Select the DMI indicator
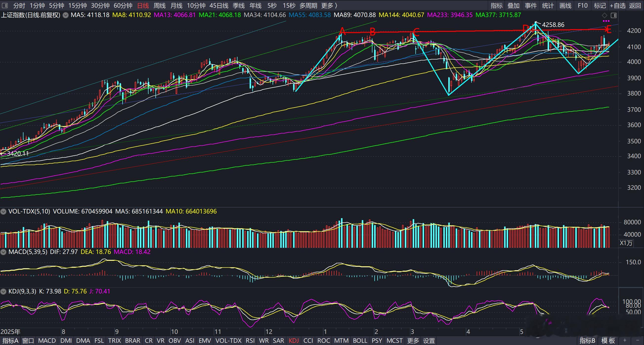The height and width of the screenshot is (345, 644). [x=66, y=341]
